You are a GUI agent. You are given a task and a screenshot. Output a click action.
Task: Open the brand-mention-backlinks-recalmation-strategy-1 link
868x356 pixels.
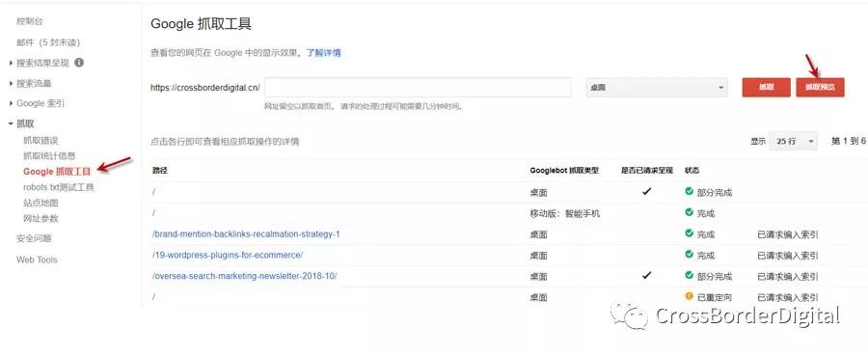point(246,234)
